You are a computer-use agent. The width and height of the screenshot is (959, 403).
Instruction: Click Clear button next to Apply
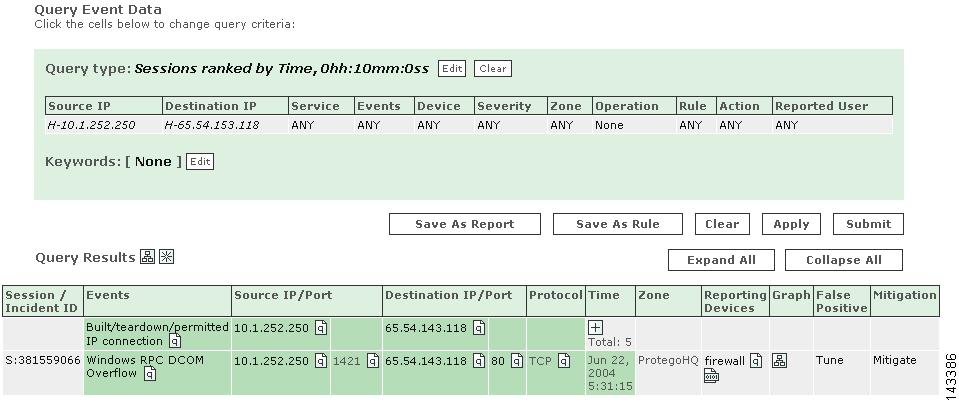722,224
